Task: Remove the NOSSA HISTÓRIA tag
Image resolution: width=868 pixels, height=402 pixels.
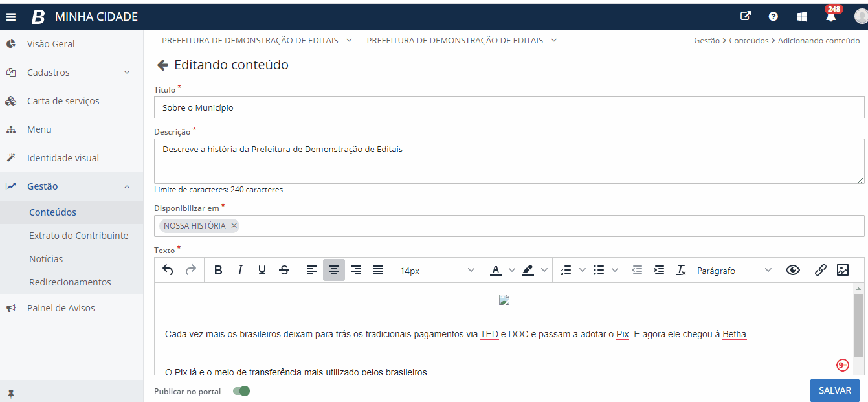Action: point(234,225)
